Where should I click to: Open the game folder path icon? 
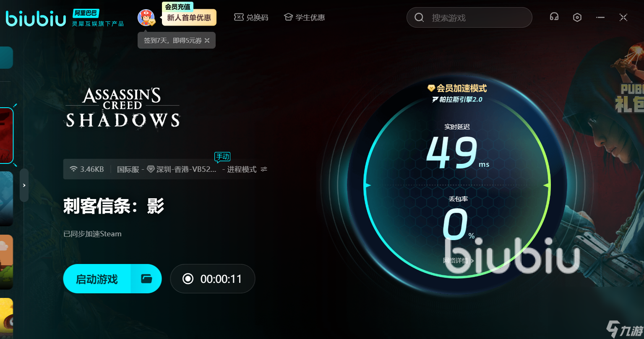146,279
